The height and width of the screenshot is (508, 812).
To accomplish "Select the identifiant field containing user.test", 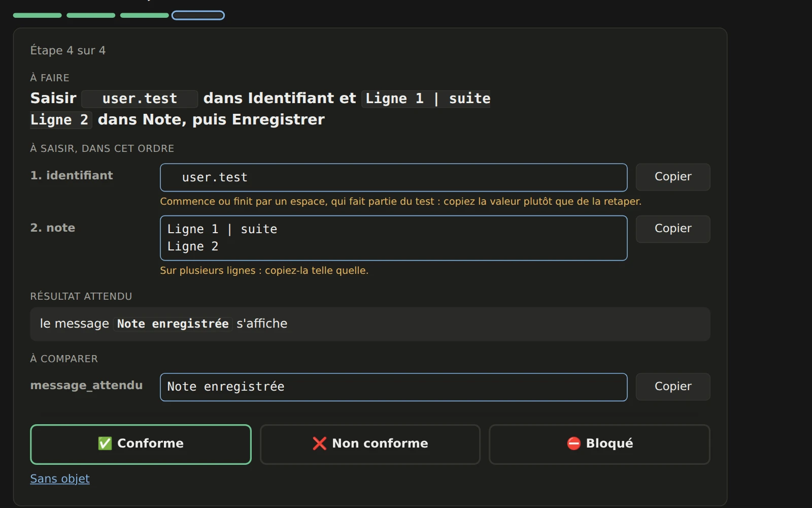I will tap(394, 177).
